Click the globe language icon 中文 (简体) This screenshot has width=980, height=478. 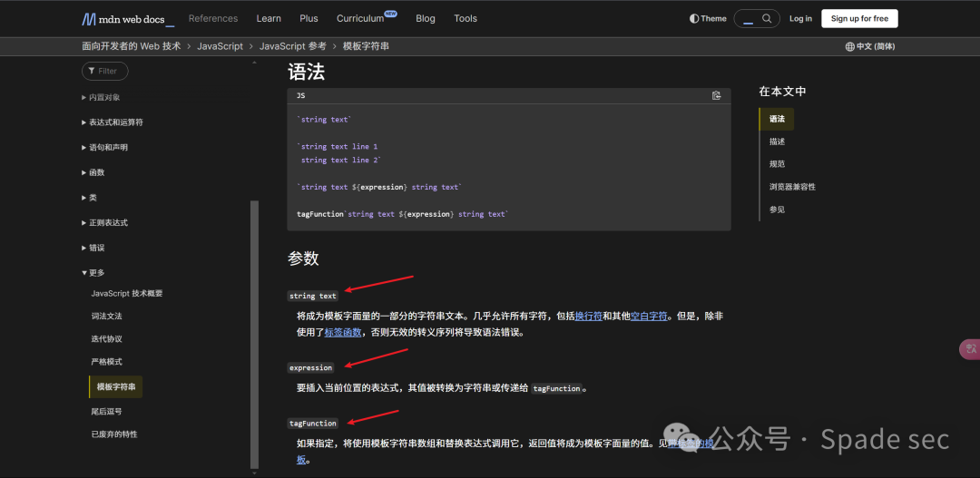pyautogui.click(x=870, y=46)
